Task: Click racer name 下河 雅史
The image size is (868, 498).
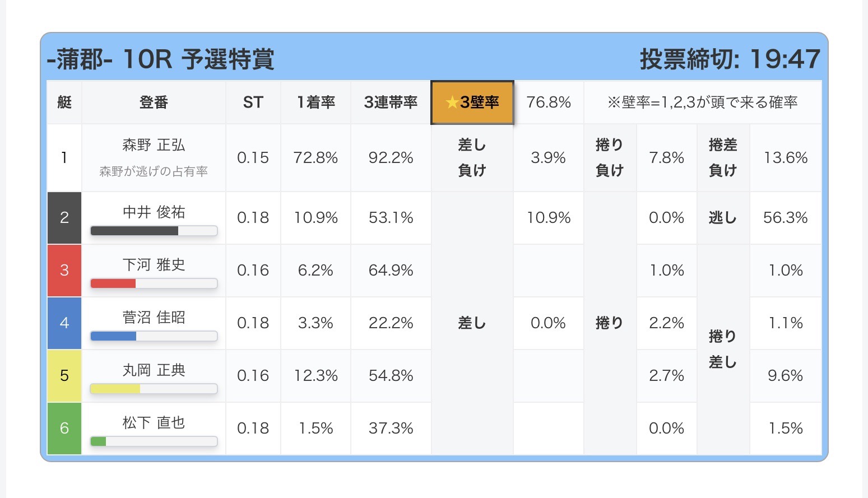Action: point(154,264)
